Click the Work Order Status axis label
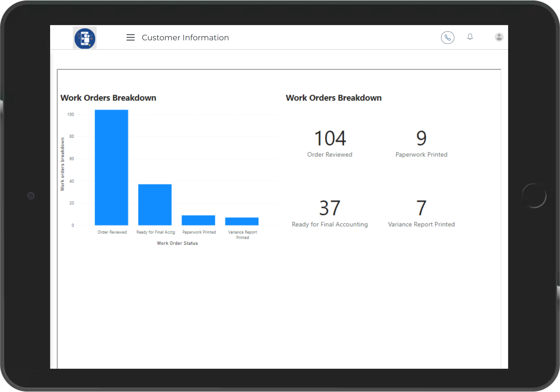560x392 pixels. point(177,243)
